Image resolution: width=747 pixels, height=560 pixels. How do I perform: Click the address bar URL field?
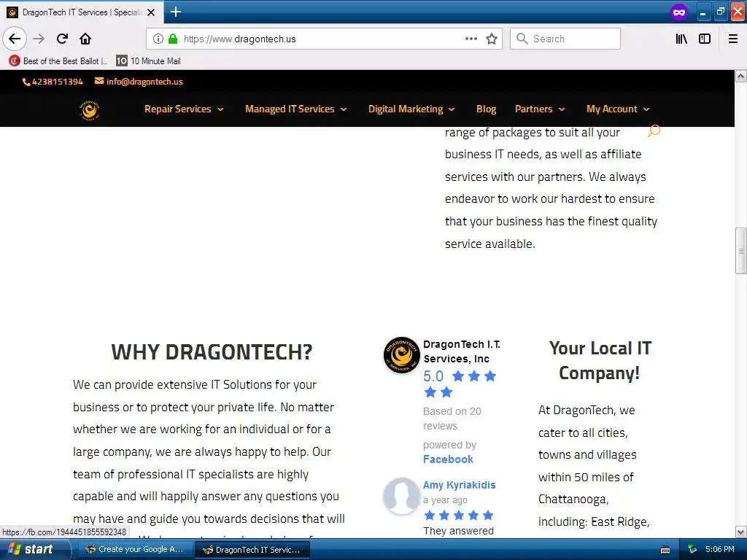pos(320,39)
